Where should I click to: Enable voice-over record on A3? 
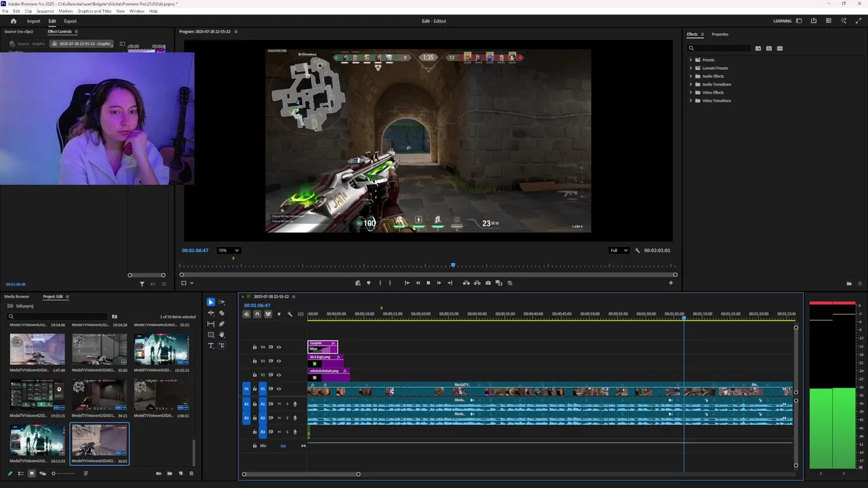tap(295, 432)
